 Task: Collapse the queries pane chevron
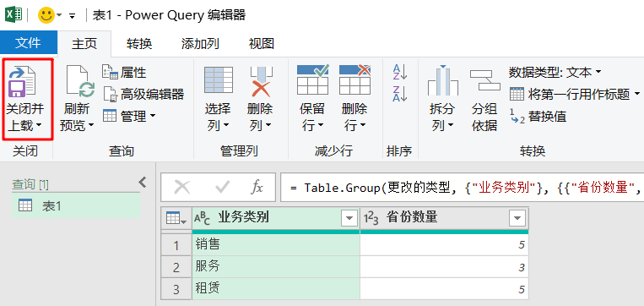143,183
